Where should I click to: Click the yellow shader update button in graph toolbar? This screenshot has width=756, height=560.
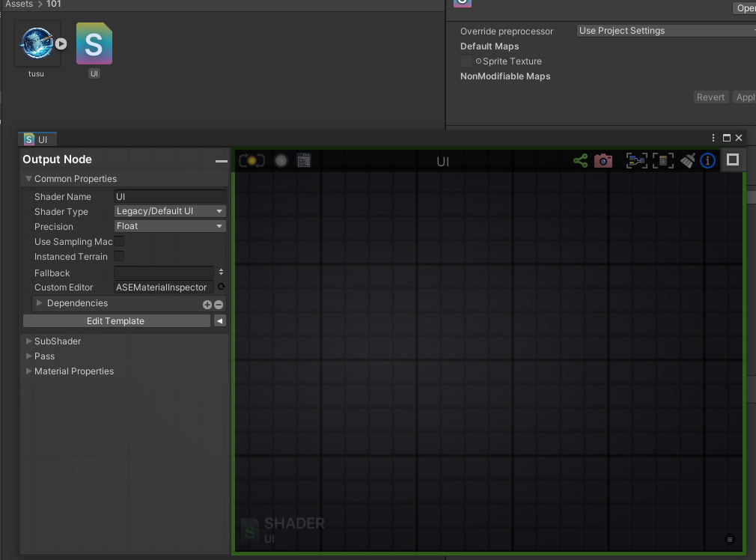[252, 161]
